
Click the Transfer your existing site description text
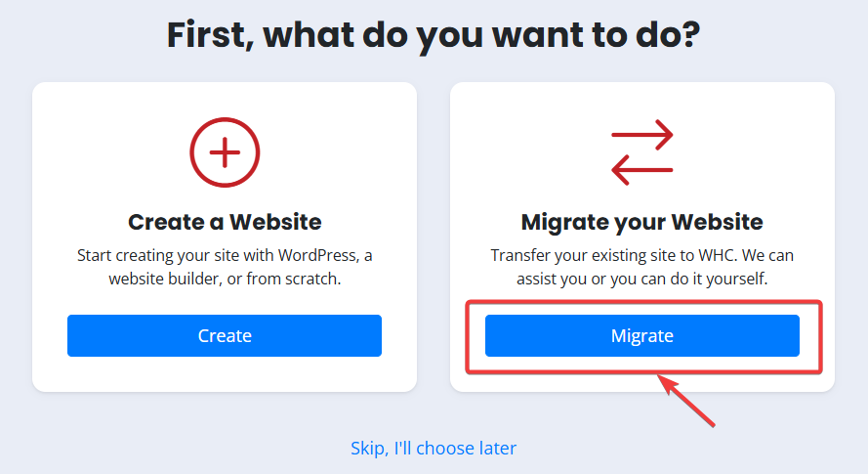click(642, 267)
